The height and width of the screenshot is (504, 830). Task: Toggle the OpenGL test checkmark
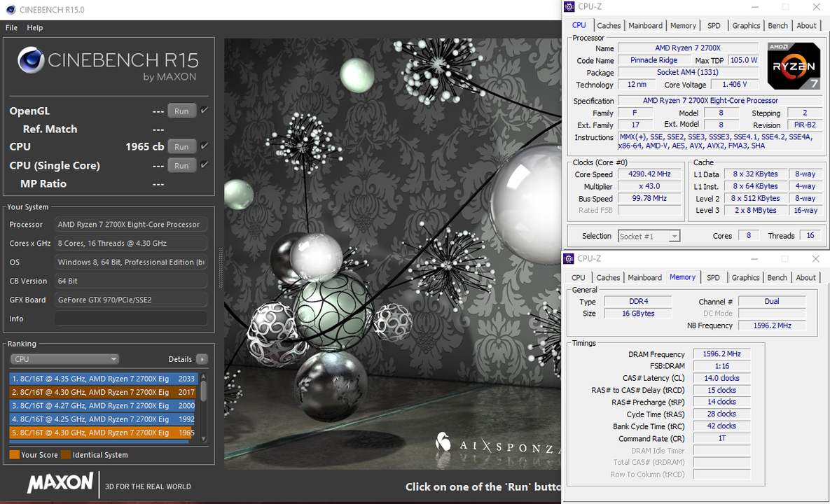(x=205, y=111)
